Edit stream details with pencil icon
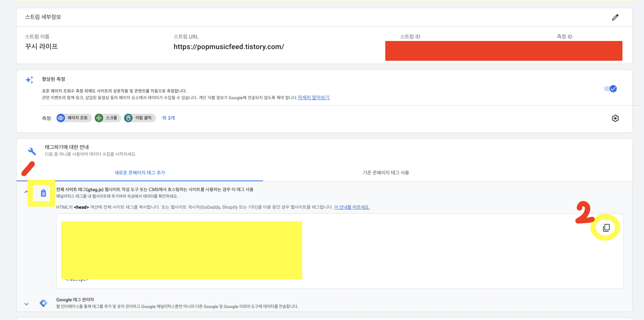Screen dimensions: 644x320 pos(615,17)
